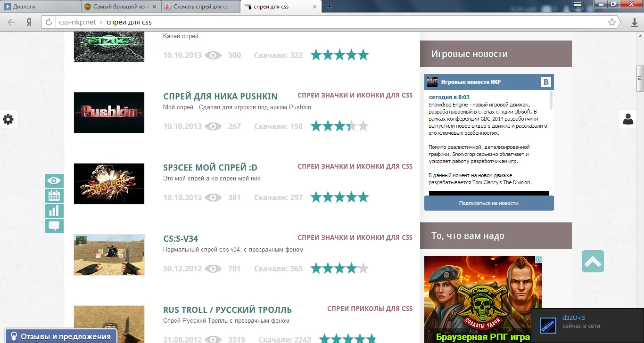
Task: Click the 'То, что вам надо' sidebar heading
Action: [468, 236]
